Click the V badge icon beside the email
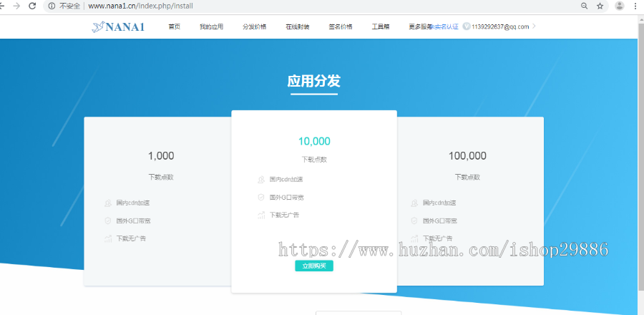 466,26
